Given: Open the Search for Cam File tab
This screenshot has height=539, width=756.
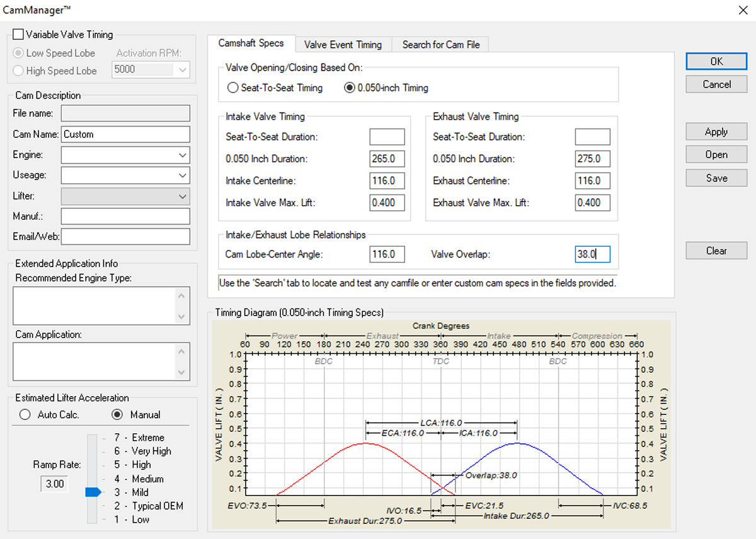Looking at the screenshot, I should click(441, 45).
